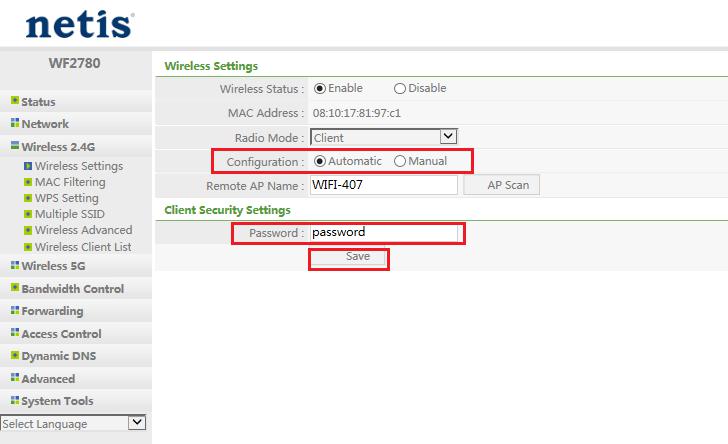The width and height of the screenshot is (728, 444).
Task: Click the icon beside Wireless 5G
Action: tap(14, 265)
